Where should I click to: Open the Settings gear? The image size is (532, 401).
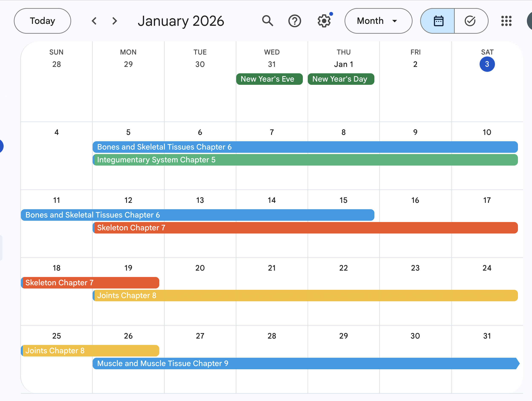click(x=324, y=21)
